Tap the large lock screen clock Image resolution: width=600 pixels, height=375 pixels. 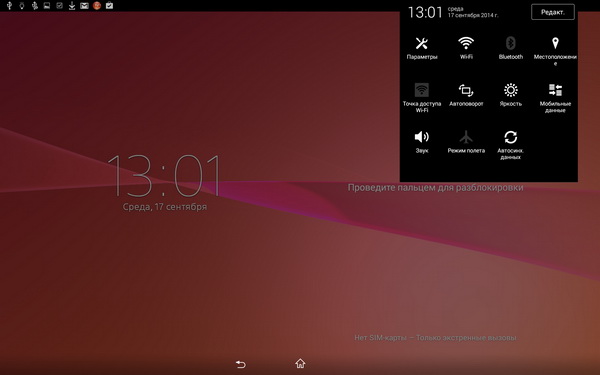pos(165,176)
